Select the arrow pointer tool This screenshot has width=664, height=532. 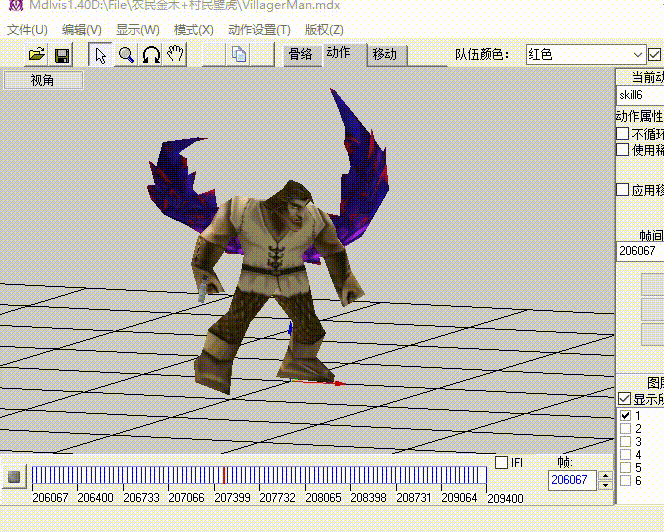pyautogui.click(x=100, y=55)
